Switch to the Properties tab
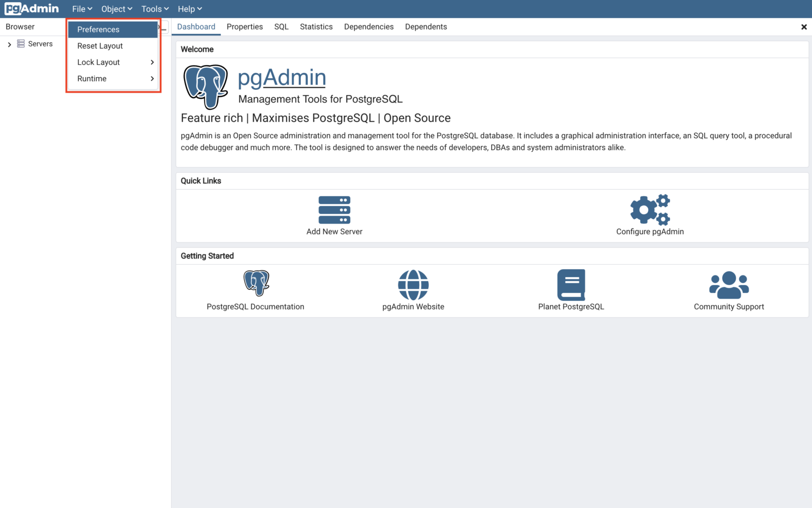This screenshot has height=508, width=812. 245,27
